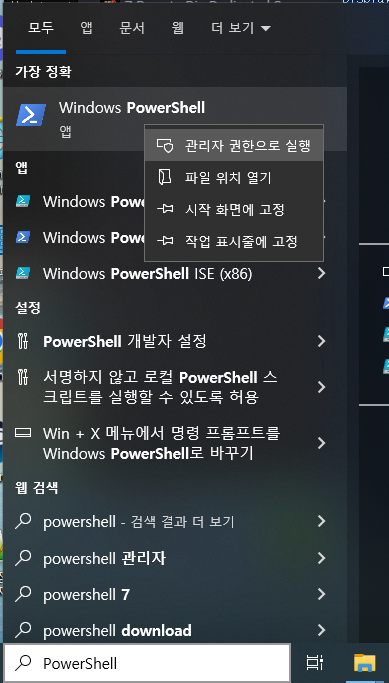Screen dimensions: 389x683
Task: Click the PowerShell ISE (x86) app icon
Action: click(23, 274)
